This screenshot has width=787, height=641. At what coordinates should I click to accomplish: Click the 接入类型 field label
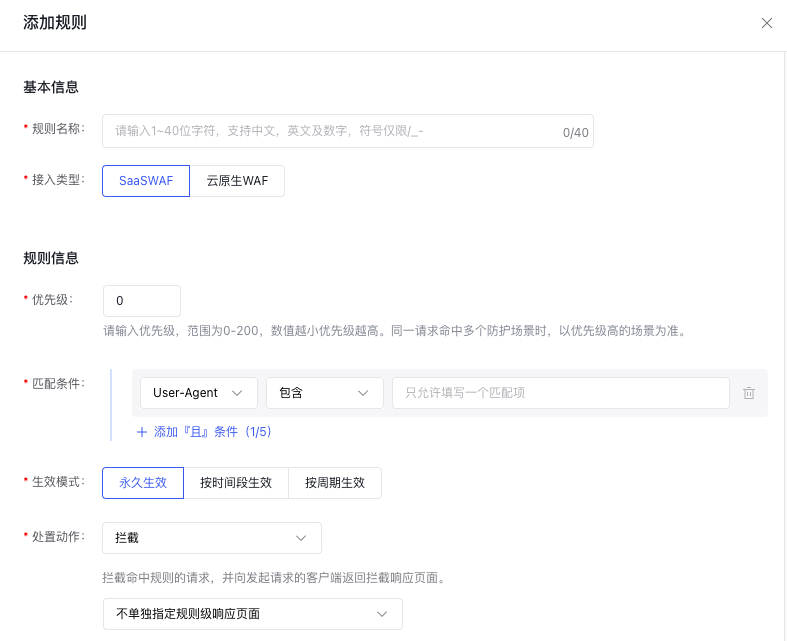coord(58,179)
